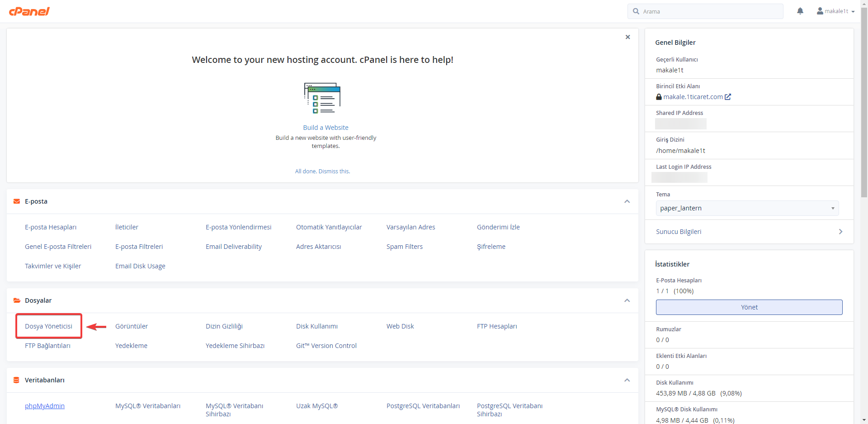Open Görüntüler
868x424 pixels.
pyautogui.click(x=132, y=326)
